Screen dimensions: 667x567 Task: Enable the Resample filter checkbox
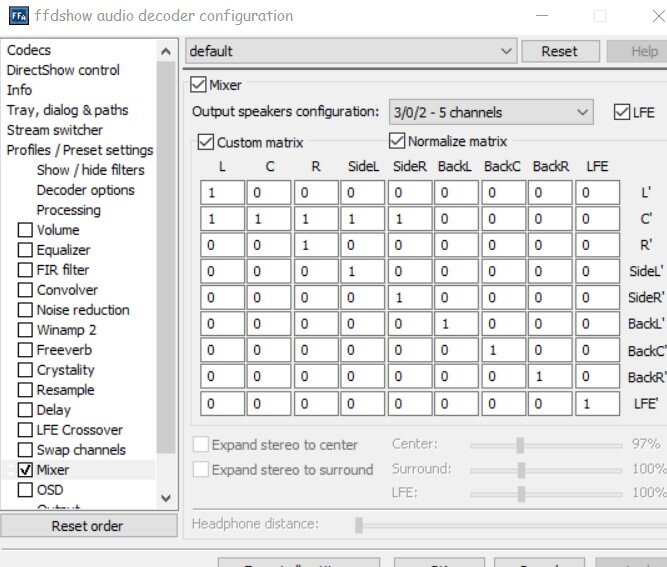click(25, 390)
